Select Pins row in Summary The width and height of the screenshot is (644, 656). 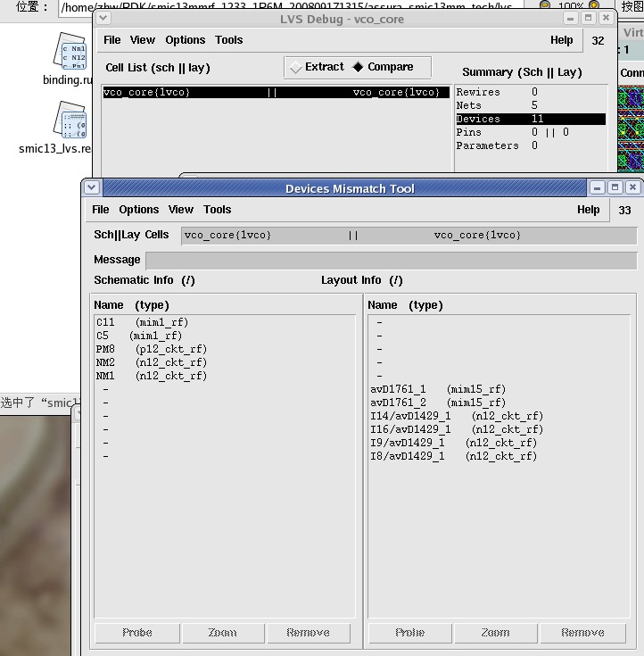tap(531, 132)
